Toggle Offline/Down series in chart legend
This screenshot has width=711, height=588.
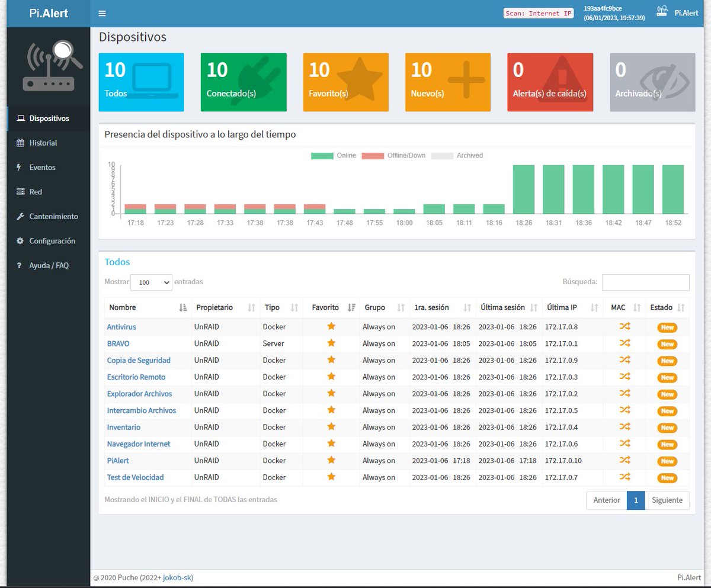(x=393, y=156)
